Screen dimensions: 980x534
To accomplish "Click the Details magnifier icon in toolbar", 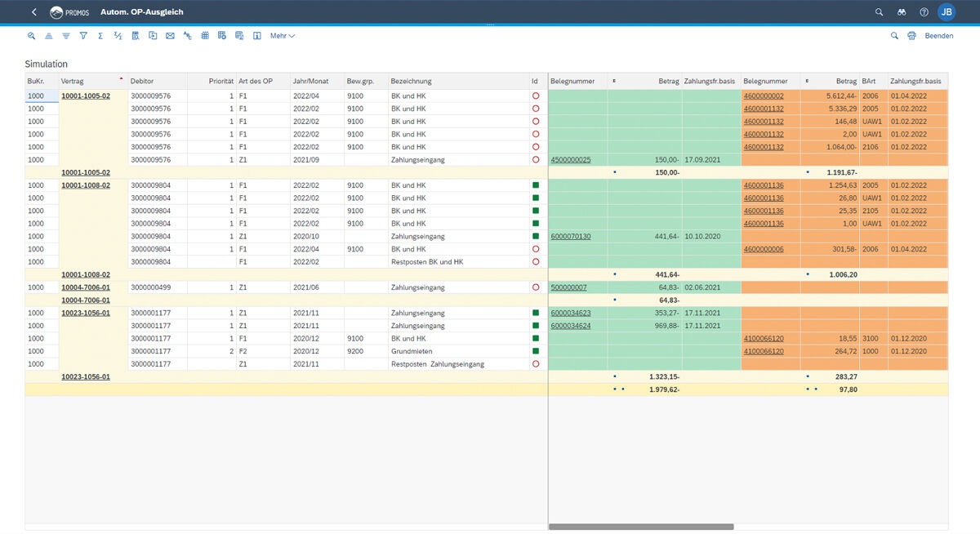I will click(31, 36).
